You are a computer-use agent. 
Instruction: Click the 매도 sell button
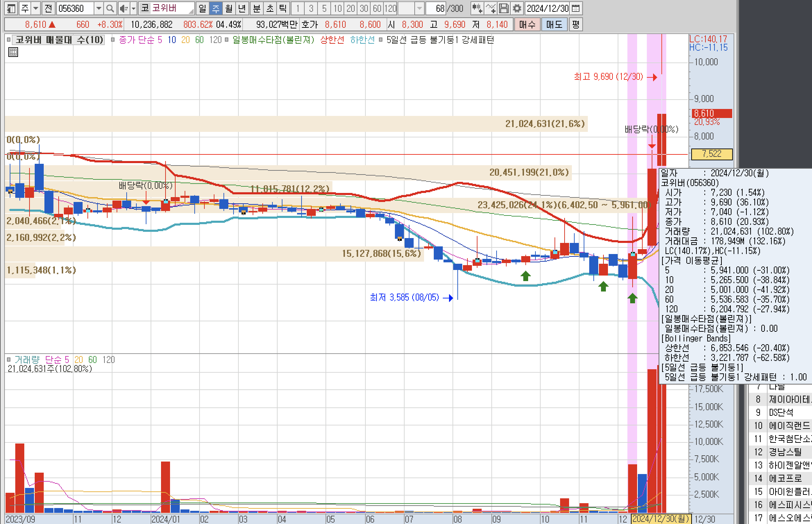tap(554, 25)
